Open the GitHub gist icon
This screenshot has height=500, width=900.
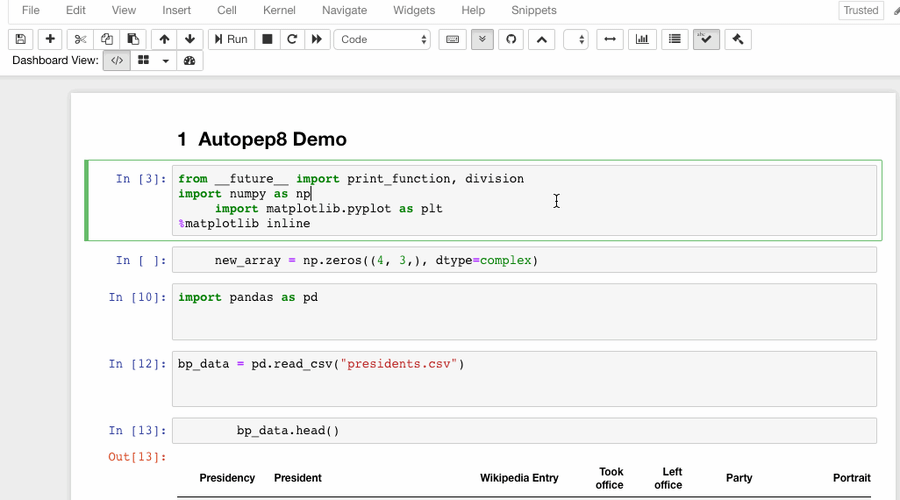pyautogui.click(x=511, y=39)
